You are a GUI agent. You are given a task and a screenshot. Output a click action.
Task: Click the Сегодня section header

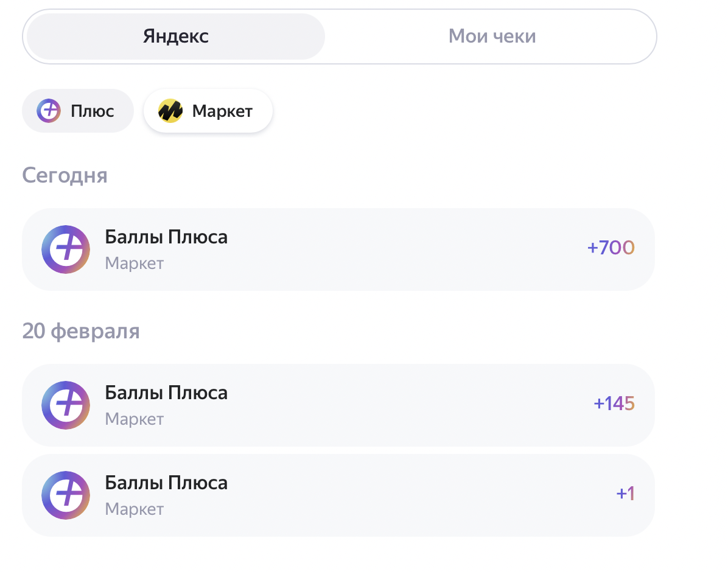pos(65,175)
